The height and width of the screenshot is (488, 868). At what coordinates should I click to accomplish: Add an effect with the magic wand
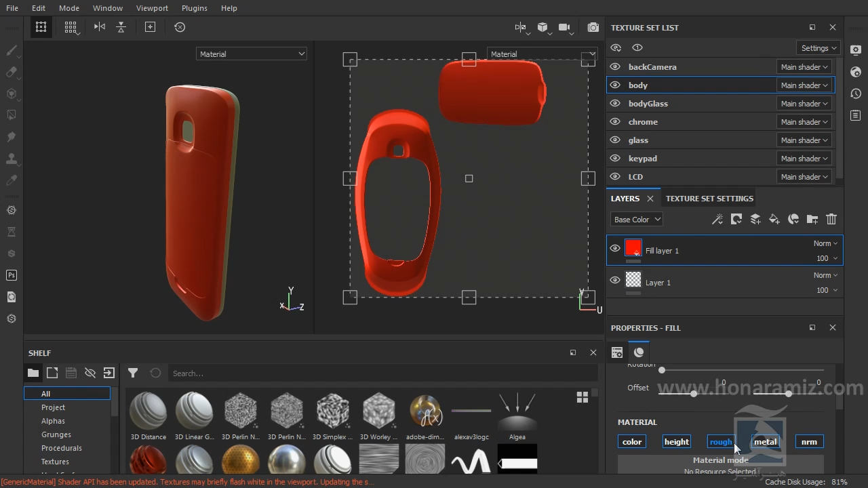[x=717, y=219]
